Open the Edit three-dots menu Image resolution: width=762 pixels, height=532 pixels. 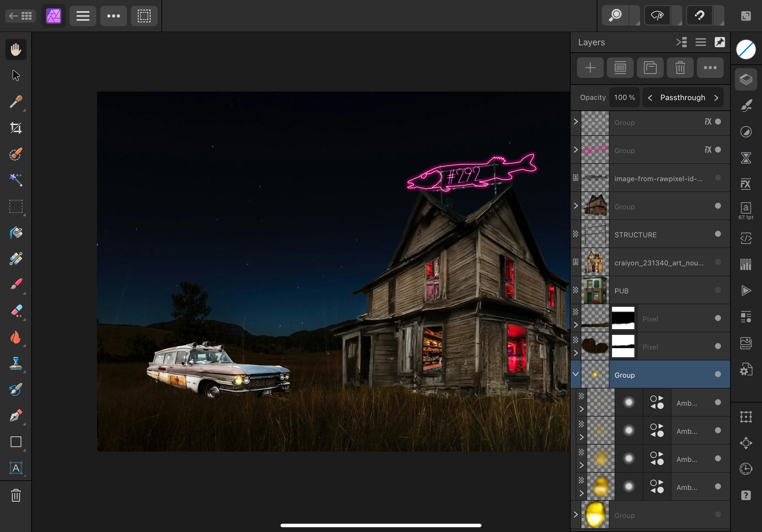click(x=114, y=16)
